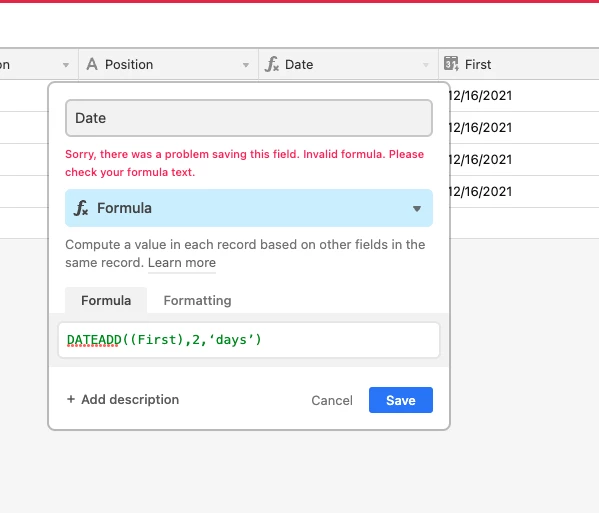Open the Position column dropdown arrow
Screen dimensions: 599x513
[x=246, y=65]
